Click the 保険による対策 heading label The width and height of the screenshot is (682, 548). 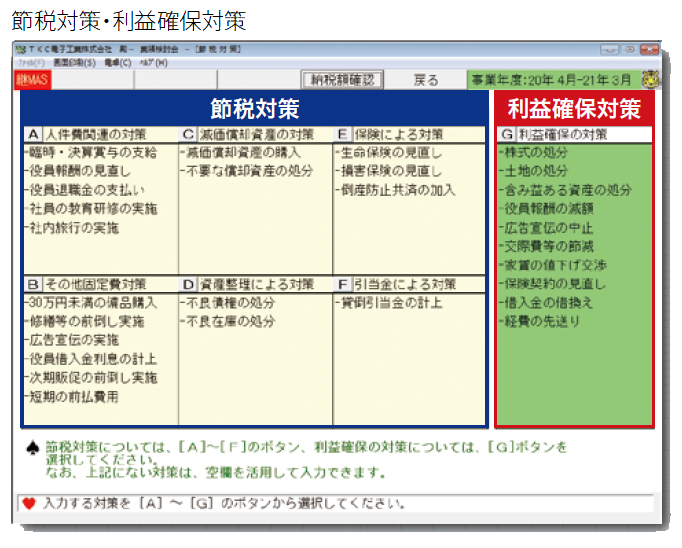pyautogui.click(x=398, y=134)
